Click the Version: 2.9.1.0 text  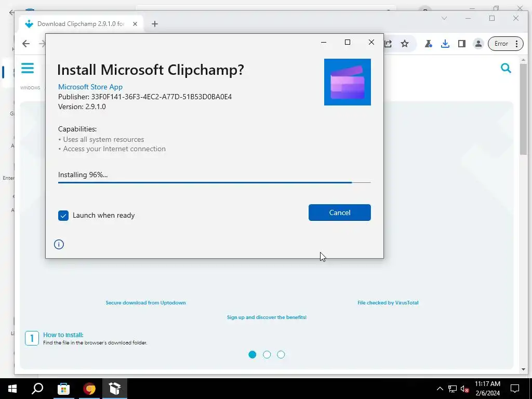click(82, 107)
